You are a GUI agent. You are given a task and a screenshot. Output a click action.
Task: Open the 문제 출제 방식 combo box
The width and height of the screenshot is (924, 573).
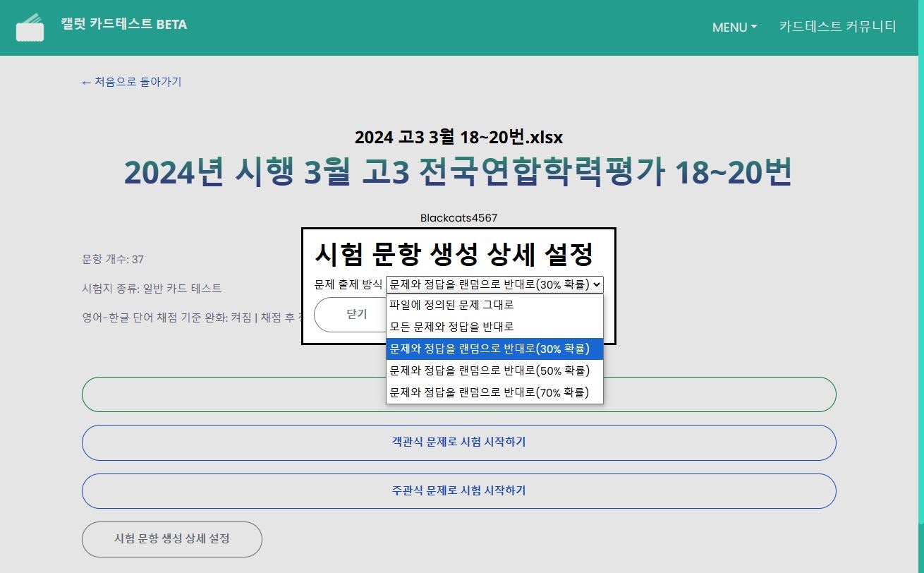492,284
